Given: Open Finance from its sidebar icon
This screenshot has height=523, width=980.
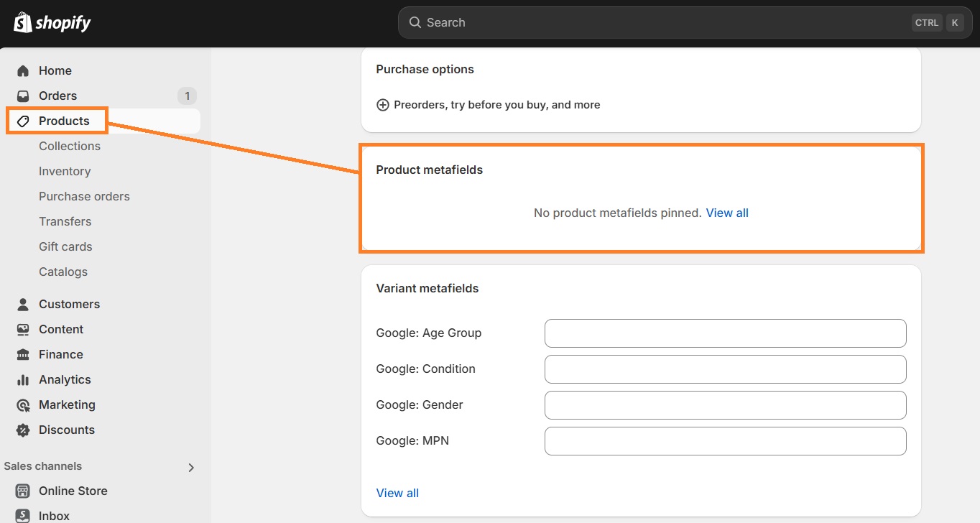Looking at the screenshot, I should pyautogui.click(x=24, y=354).
